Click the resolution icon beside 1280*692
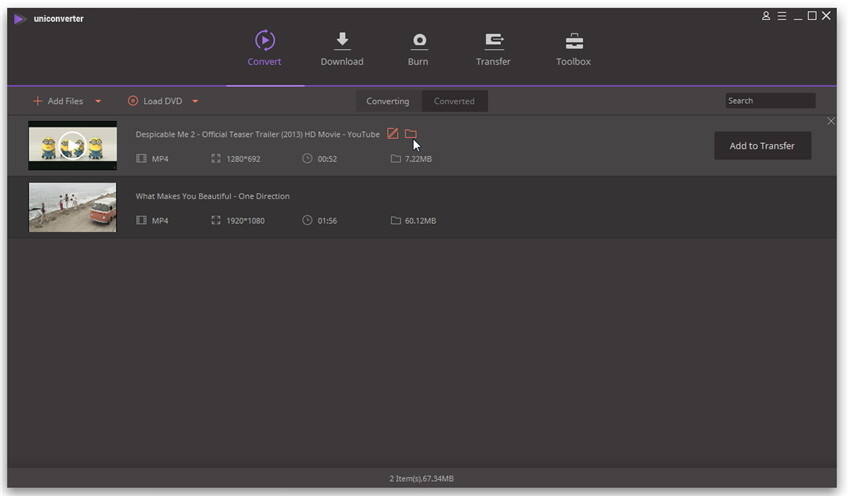 [x=216, y=158]
